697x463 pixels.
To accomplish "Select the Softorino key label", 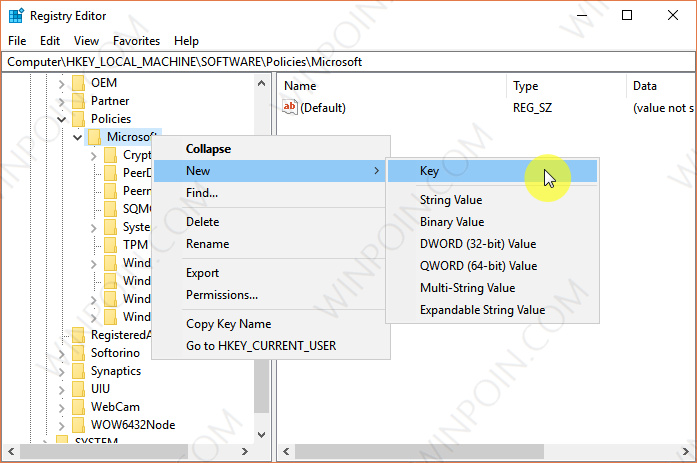I will point(115,353).
